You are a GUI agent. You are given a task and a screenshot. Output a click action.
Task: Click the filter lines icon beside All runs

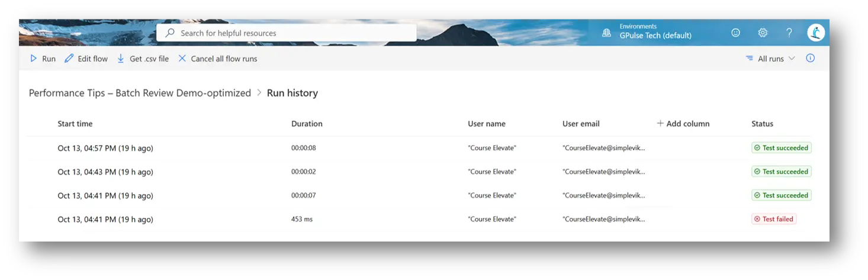coord(750,59)
